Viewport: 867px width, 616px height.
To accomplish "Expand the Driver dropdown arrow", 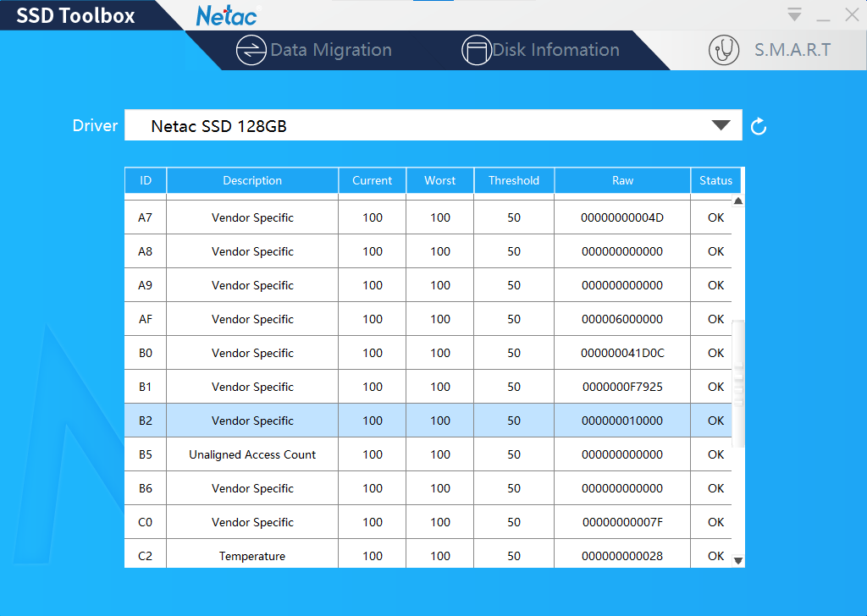I will coord(721,125).
